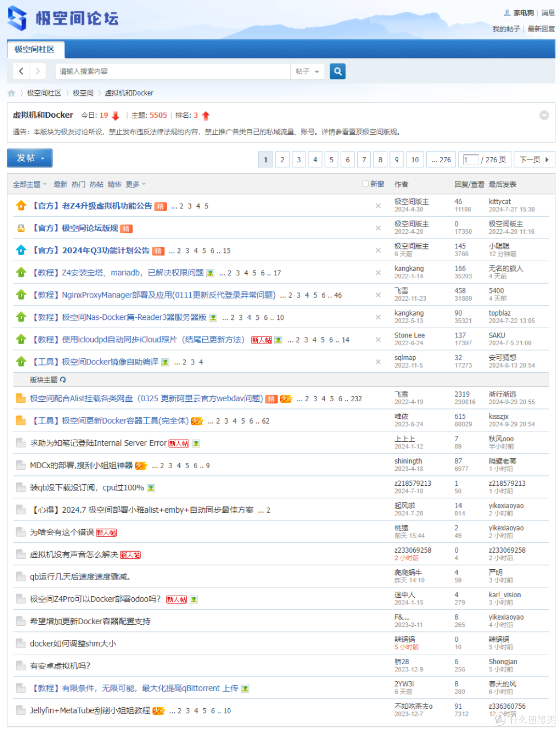Open thread 希望增加更新Docker容器配置支持
Image resolution: width=560 pixels, height=731 pixels.
[90, 621]
